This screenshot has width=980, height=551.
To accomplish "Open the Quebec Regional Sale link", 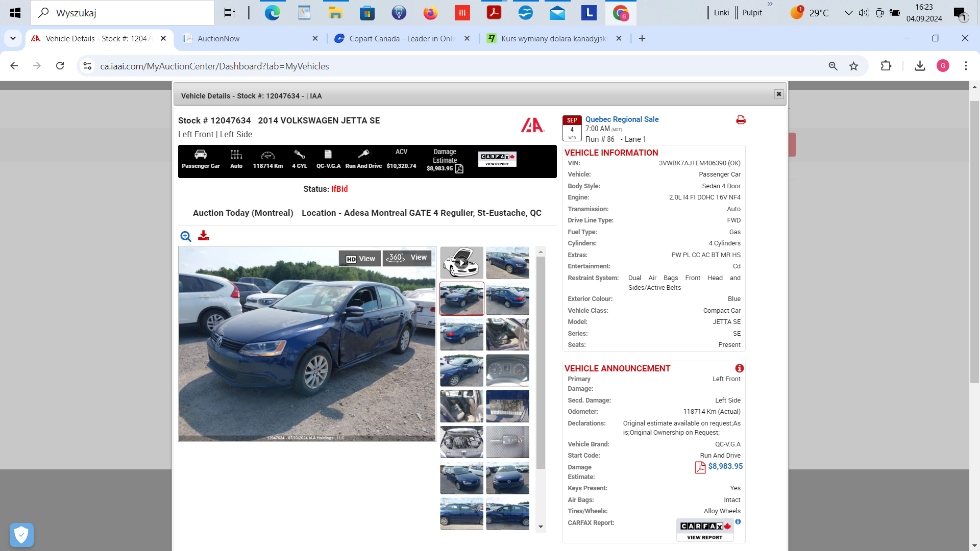I will pyautogui.click(x=622, y=119).
